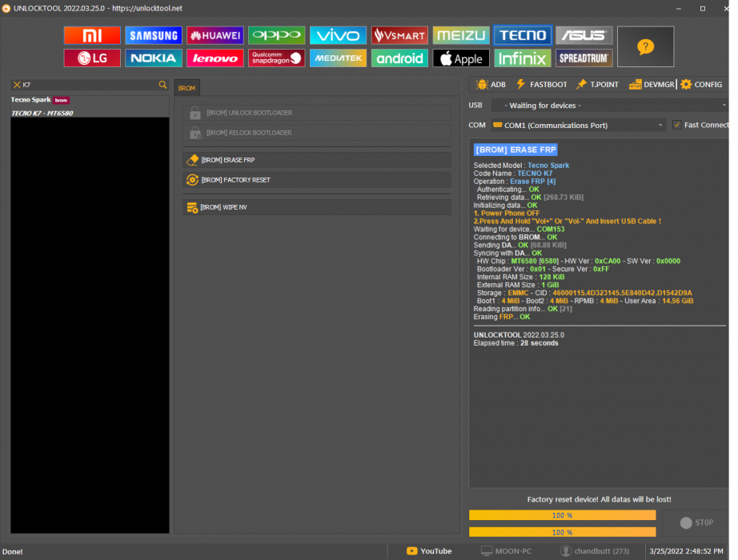The width and height of the screenshot is (738, 560).
Task: Select the Tecno brand logo
Action: pos(523,35)
